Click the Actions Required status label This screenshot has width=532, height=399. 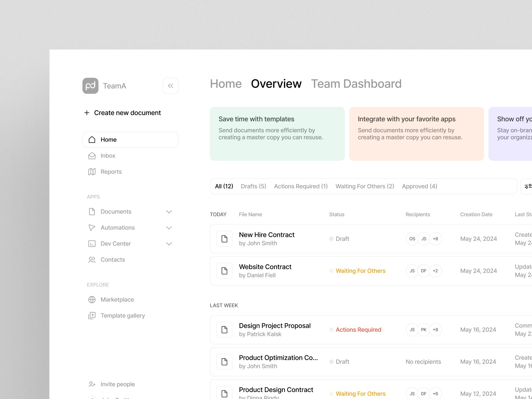pyautogui.click(x=358, y=330)
